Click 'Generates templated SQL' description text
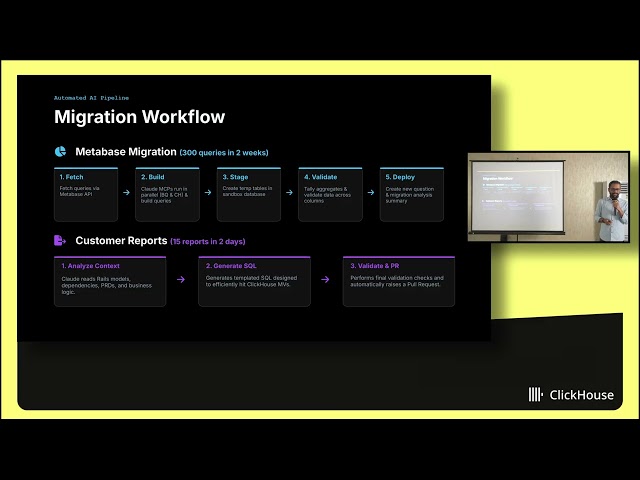The width and height of the screenshot is (640, 480). pyautogui.click(x=251, y=281)
